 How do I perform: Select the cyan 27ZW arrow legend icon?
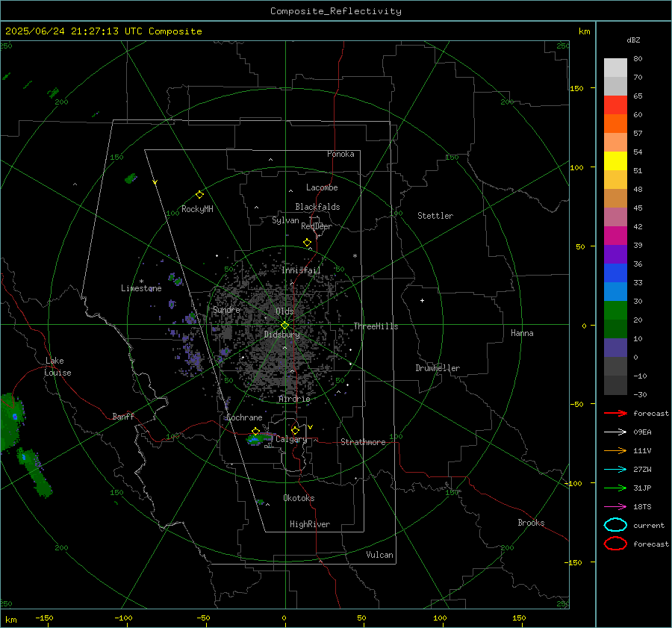coord(615,470)
